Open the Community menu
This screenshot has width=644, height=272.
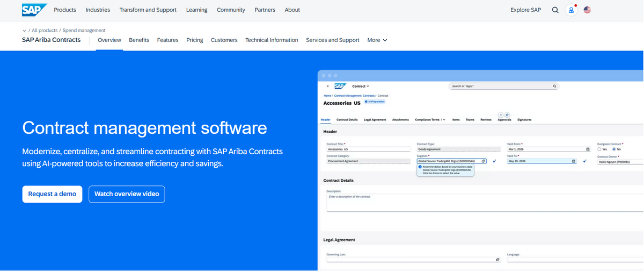(x=231, y=10)
